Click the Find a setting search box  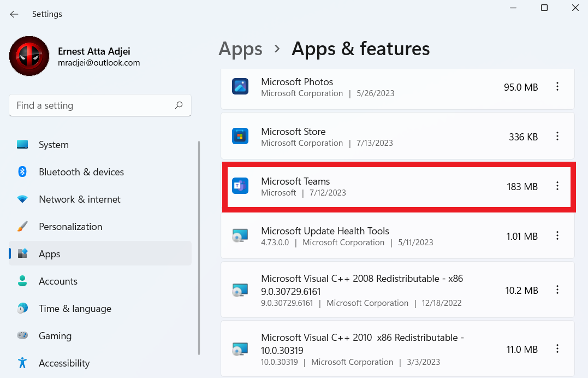coord(100,105)
